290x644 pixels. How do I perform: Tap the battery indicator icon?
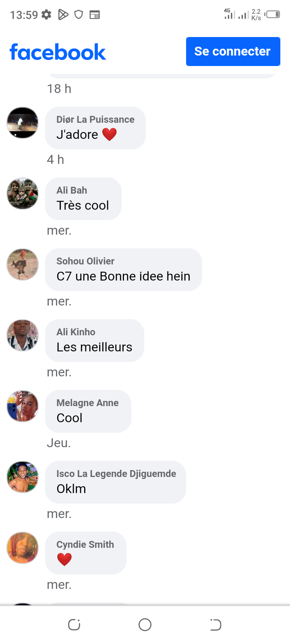pyautogui.click(x=273, y=14)
